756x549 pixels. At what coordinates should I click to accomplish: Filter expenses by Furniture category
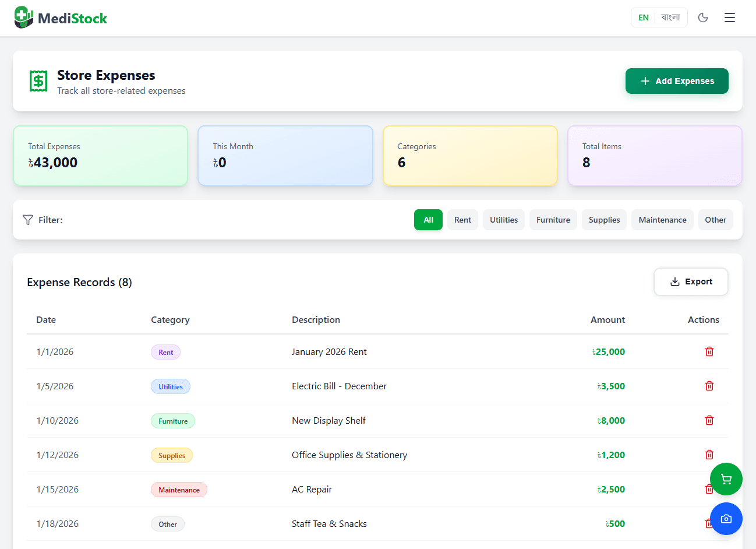[x=553, y=220]
